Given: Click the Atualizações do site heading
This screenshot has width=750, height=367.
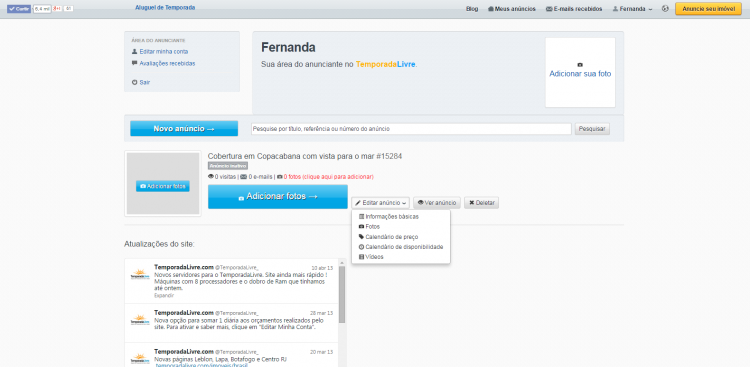Looking at the screenshot, I should coord(159,244).
